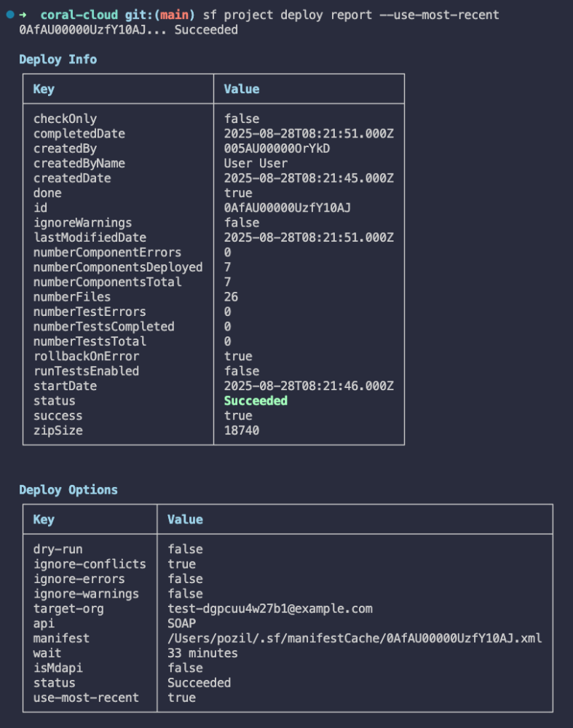Click the api value SOAP
The width and height of the screenshot is (573, 728).
point(181,624)
